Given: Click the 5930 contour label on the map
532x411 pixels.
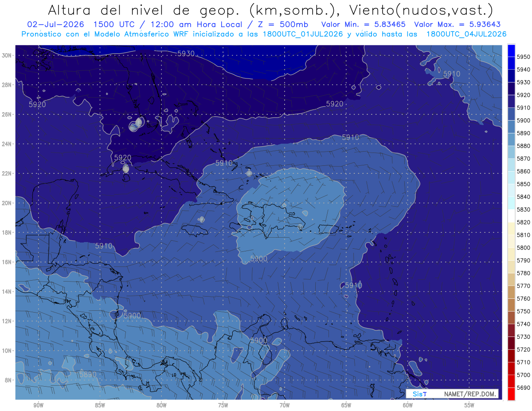Looking at the screenshot, I should point(186,54).
